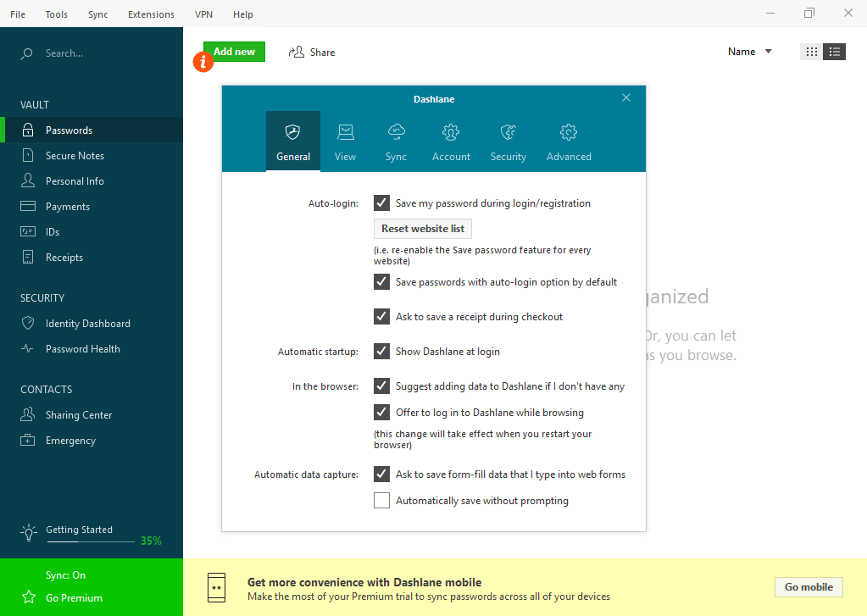
Task: Click the Go Premium link
Action: coord(74,597)
